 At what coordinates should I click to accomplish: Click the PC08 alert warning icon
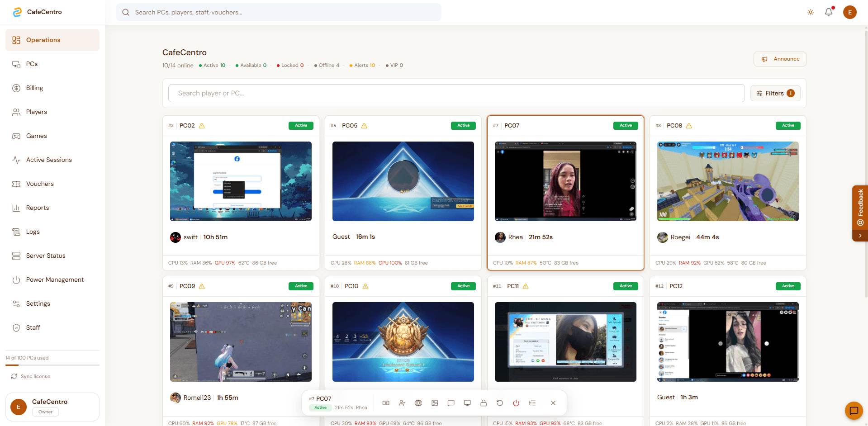pos(689,126)
